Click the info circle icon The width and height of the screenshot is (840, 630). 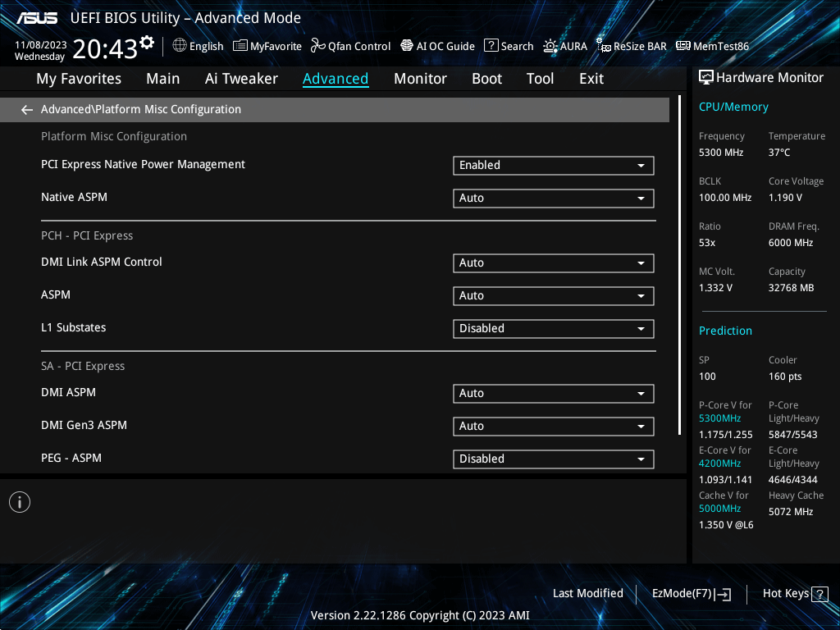pyautogui.click(x=20, y=502)
